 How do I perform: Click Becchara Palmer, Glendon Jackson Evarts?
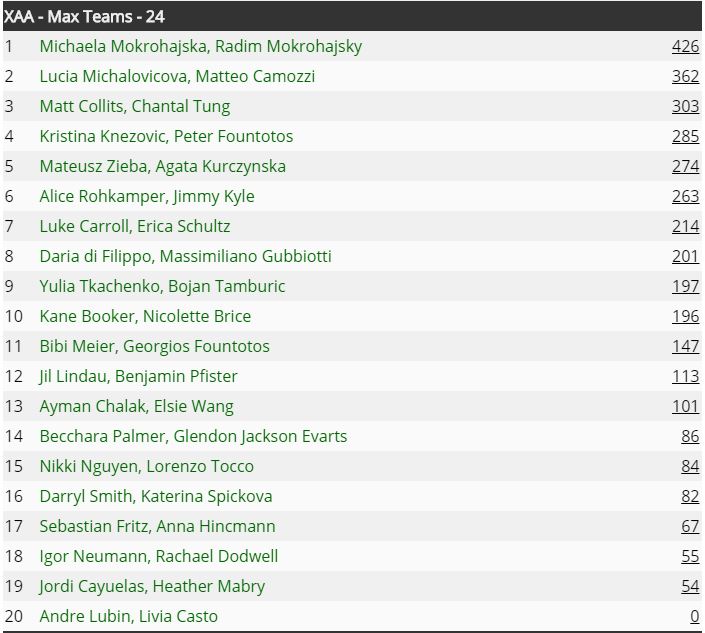(193, 437)
